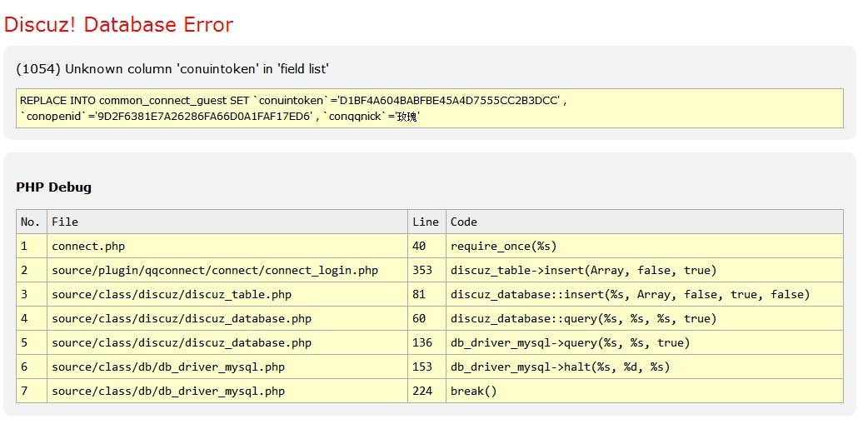Click row number 5 in No. column
This screenshot has width=868, height=424.
32,342
